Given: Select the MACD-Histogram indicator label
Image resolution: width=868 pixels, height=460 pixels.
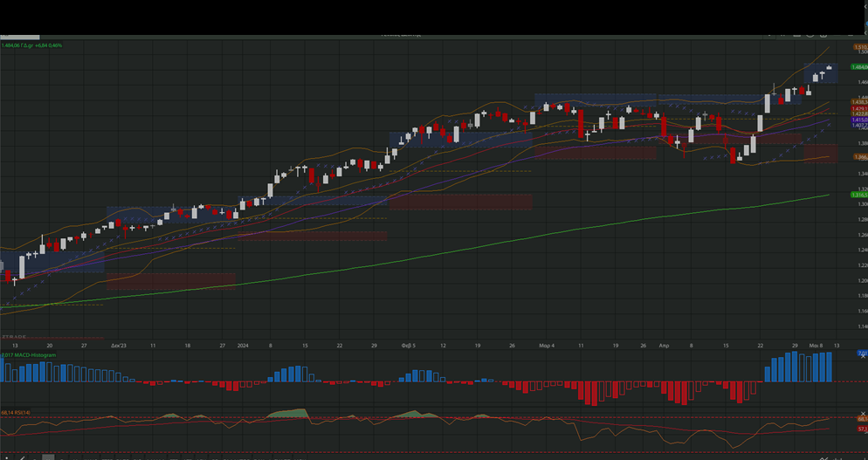Looking at the screenshot, I should [x=29, y=355].
